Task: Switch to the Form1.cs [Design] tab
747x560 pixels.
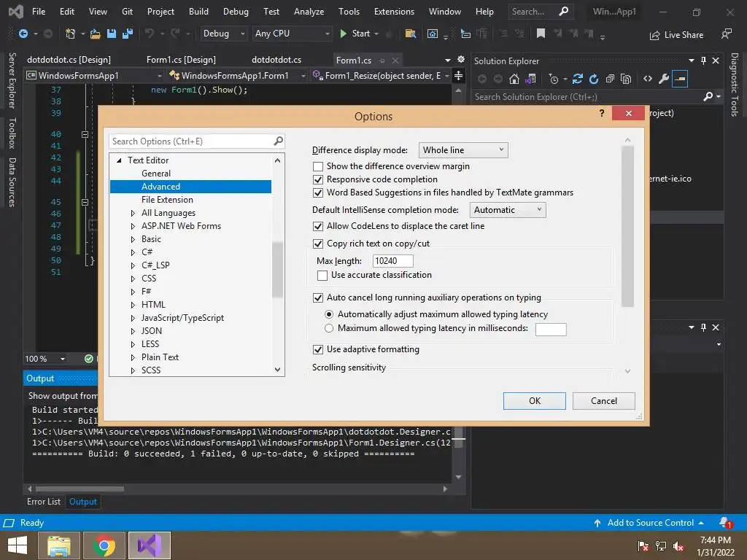Action: coord(181,60)
